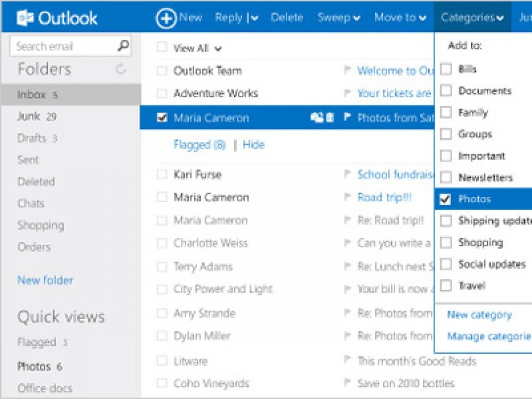The height and width of the screenshot is (399, 532).
Task: Click Delete in the top toolbar
Action: point(287,18)
